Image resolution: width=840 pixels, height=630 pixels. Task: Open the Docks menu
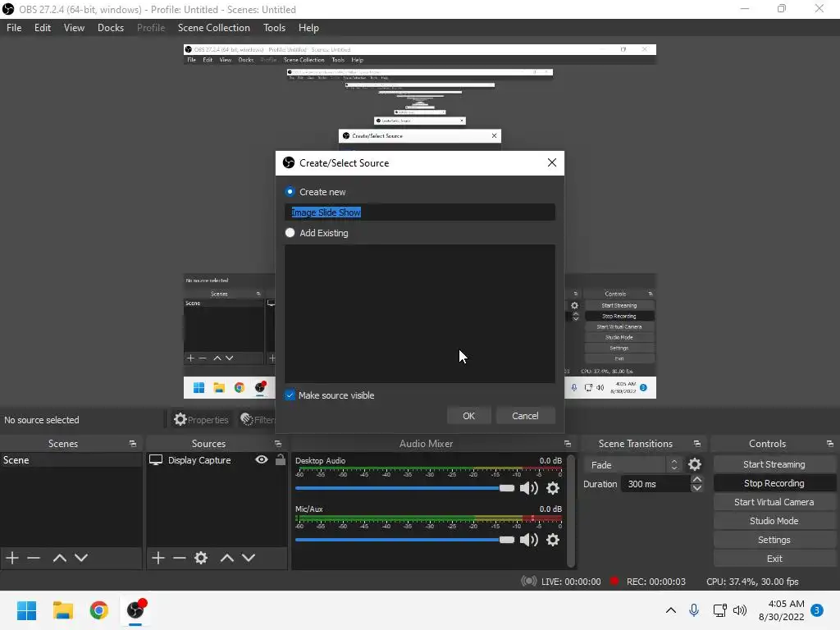[x=111, y=28]
